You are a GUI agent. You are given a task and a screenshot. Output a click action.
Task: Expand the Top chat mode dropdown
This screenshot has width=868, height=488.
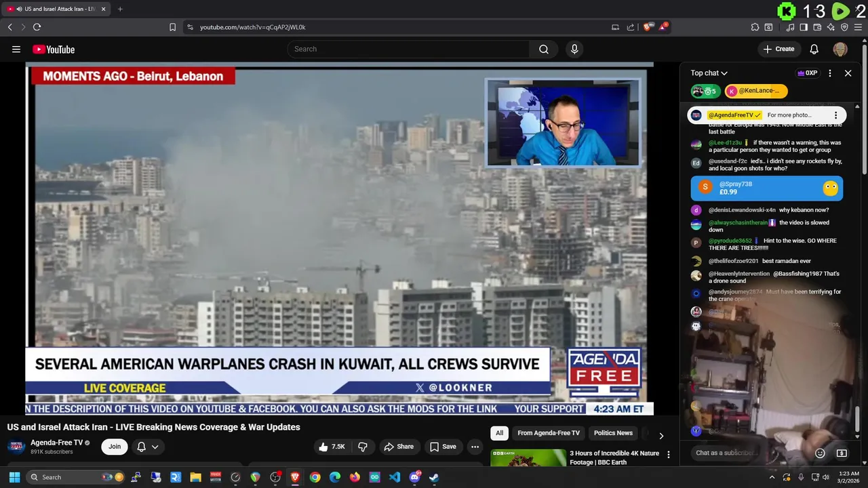pyautogui.click(x=709, y=73)
